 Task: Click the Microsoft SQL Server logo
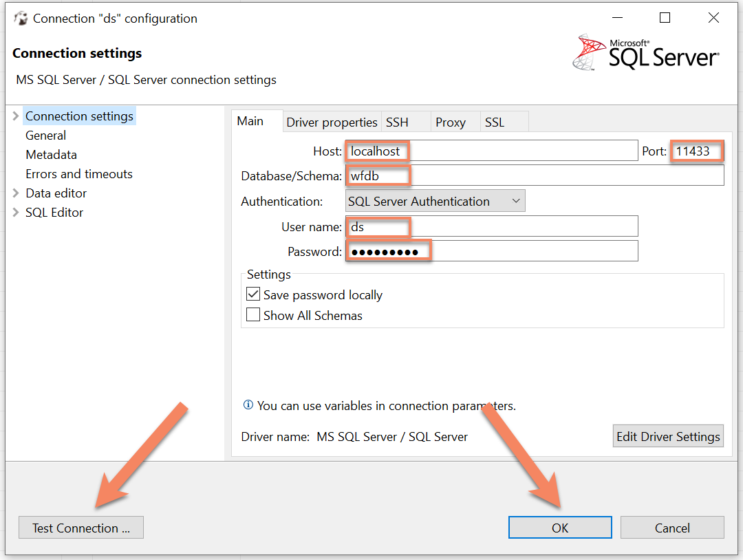[x=646, y=52]
